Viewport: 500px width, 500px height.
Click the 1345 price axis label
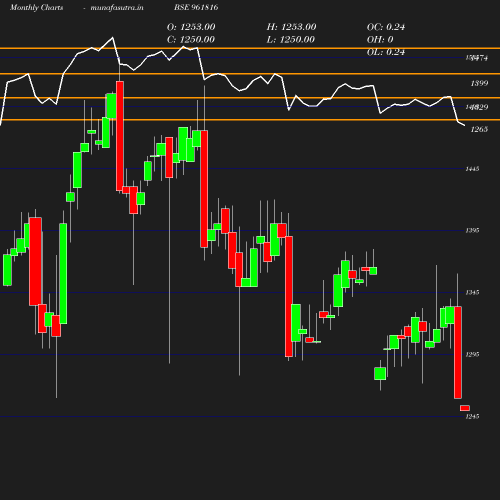point(473,293)
